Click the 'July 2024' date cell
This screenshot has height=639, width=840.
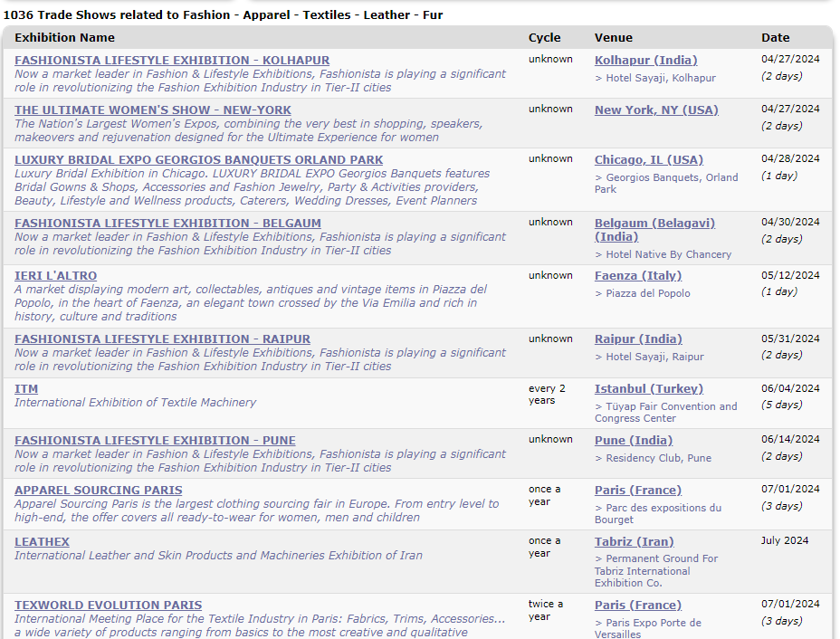coord(785,540)
